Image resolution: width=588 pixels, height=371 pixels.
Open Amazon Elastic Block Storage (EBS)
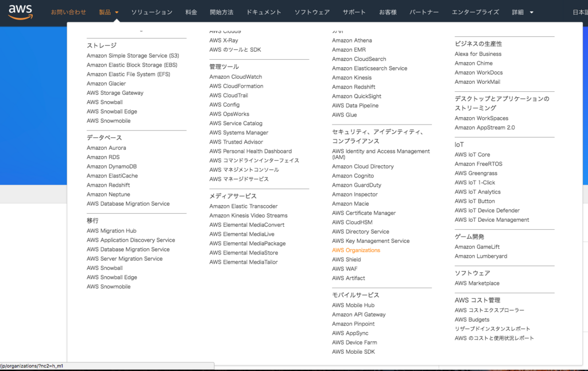click(x=132, y=65)
